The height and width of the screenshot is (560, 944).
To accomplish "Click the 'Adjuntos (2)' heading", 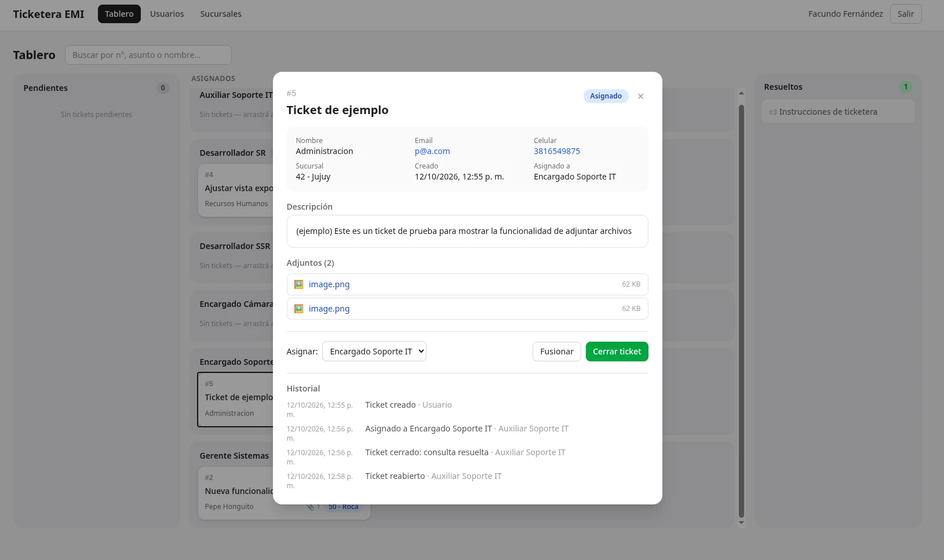I will coord(310,263).
